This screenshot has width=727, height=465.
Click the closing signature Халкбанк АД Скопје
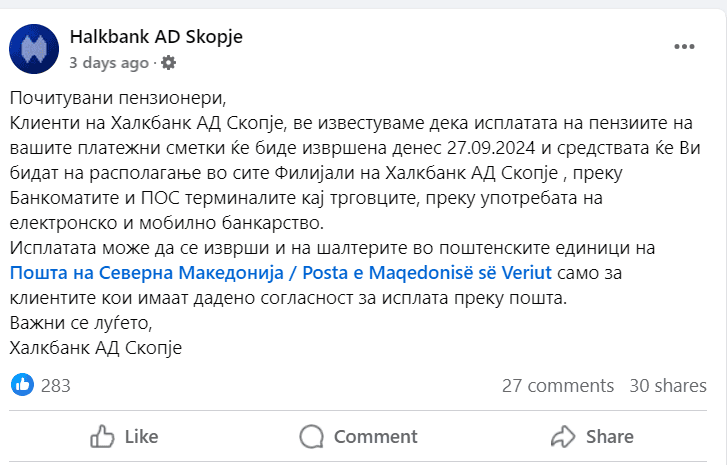coord(96,348)
